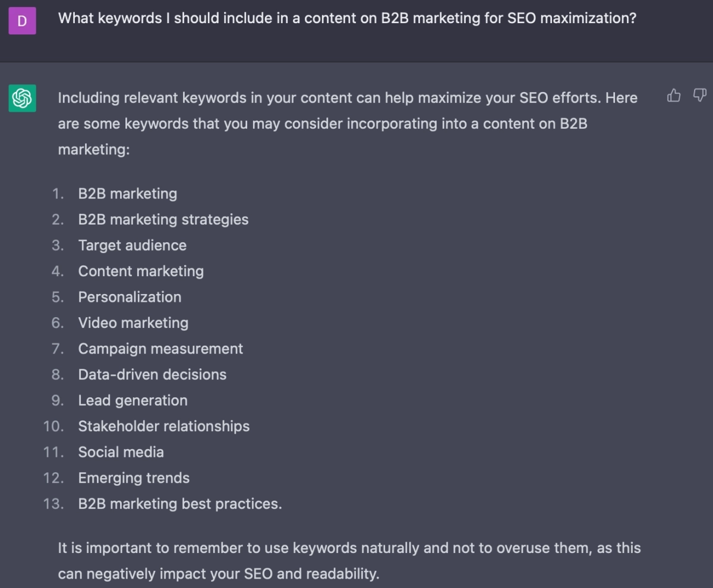Image resolution: width=713 pixels, height=588 pixels.
Task: Click the user question about B2B keywords
Action: pyautogui.click(x=347, y=18)
